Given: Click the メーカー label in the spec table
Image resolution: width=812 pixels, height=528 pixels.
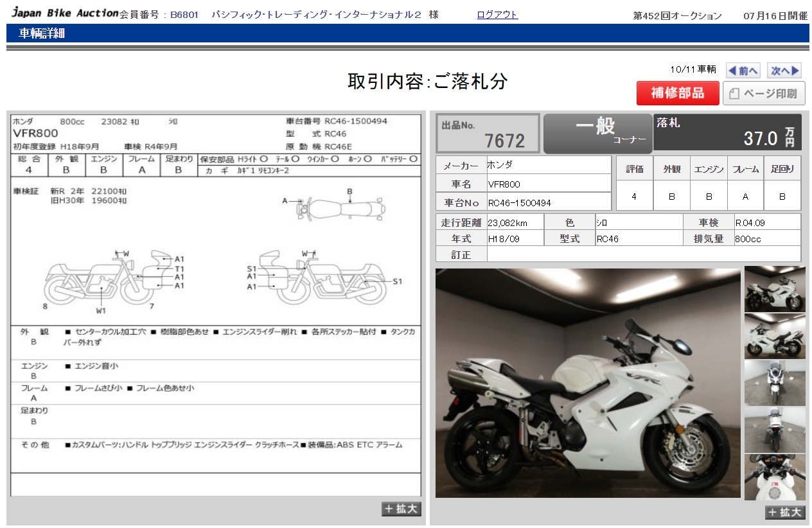Looking at the screenshot, I should (461, 165).
